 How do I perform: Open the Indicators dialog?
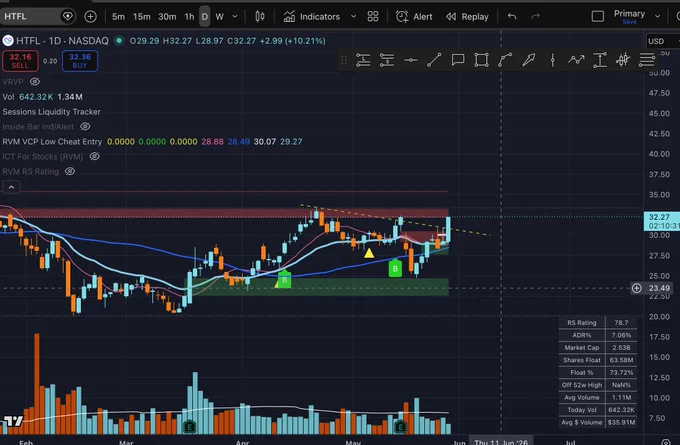click(x=312, y=16)
